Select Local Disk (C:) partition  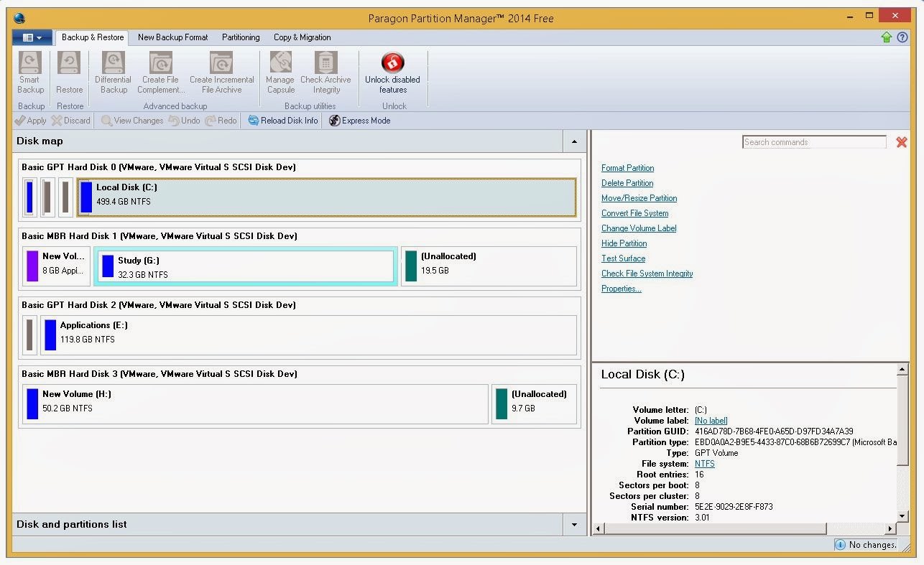[x=327, y=197]
